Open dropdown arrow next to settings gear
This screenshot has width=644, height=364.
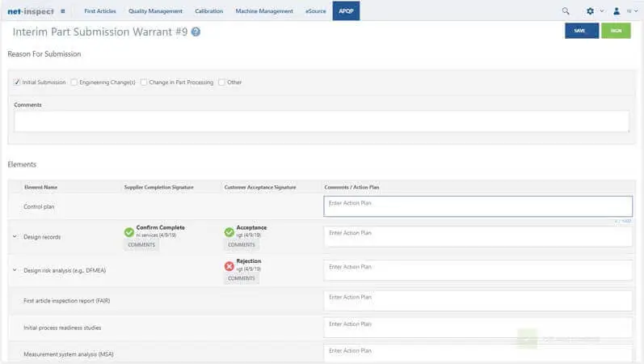pyautogui.click(x=601, y=11)
